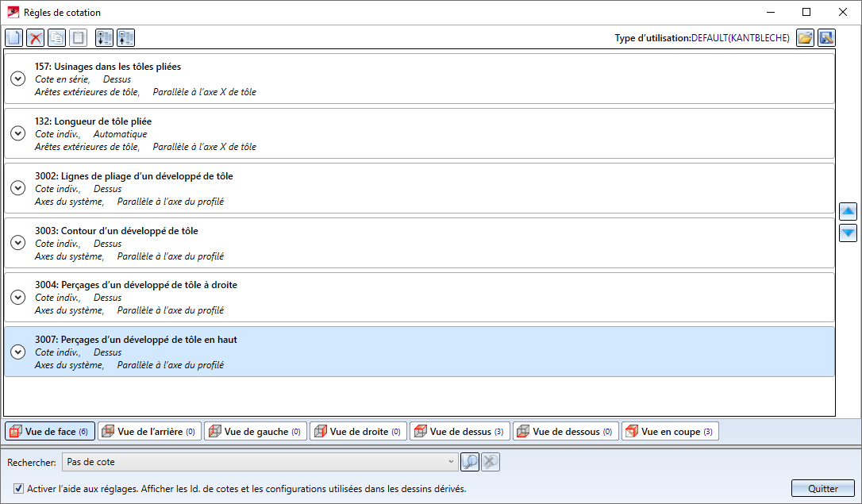Move selected rule up with blue arrow
Image resolution: width=862 pixels, height=504 pixels.
pyautogui.click(x=849, y=212)
